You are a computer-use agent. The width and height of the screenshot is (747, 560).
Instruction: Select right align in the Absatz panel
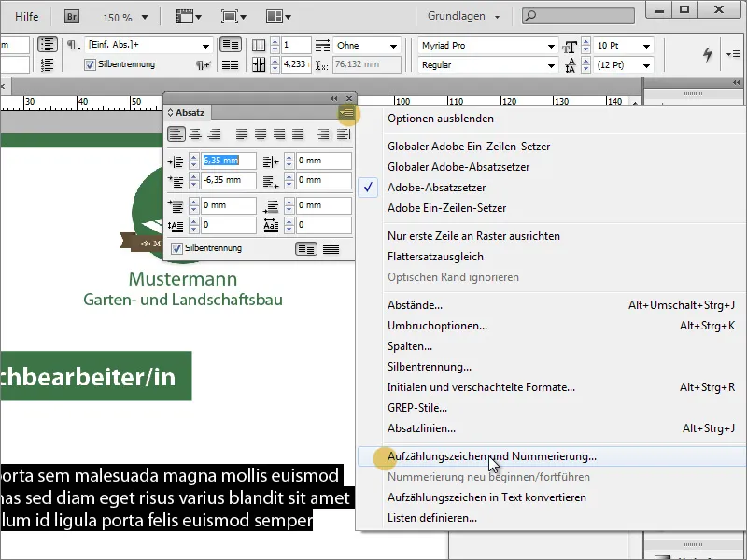(x=215, y=134)
